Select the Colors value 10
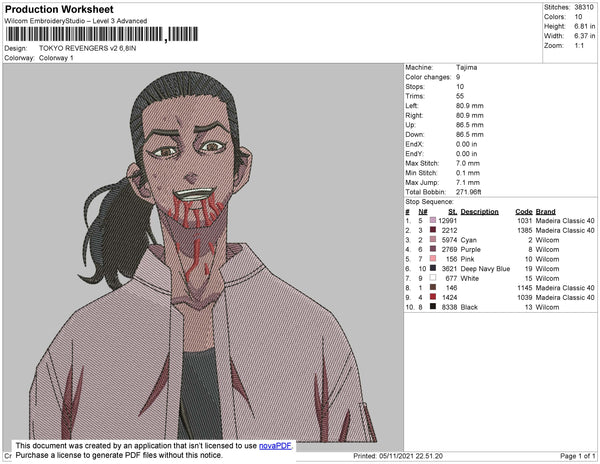 (578, 17)
